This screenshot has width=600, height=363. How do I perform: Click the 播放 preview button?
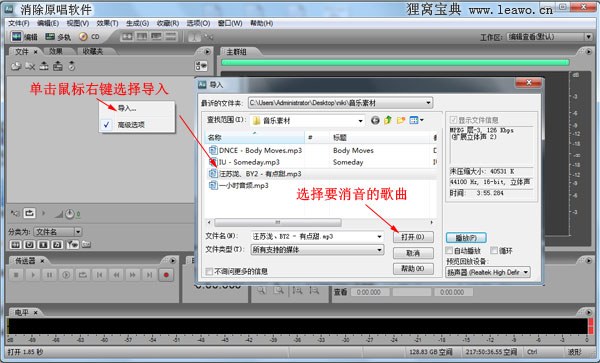466,238
